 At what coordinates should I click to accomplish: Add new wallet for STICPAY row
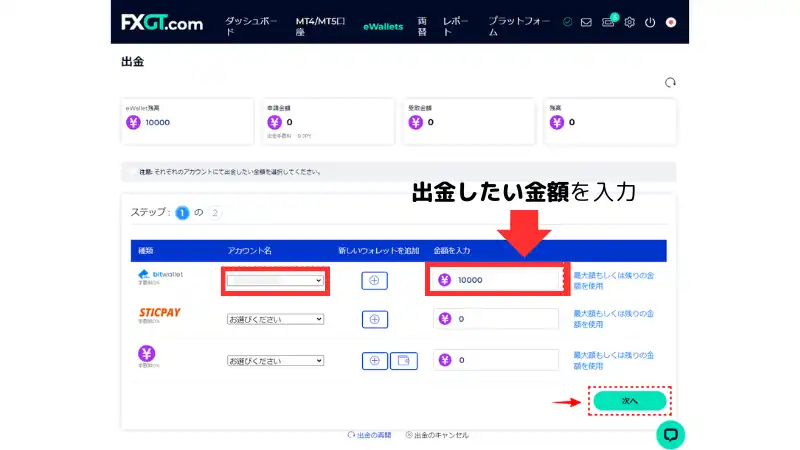(374, 319)
